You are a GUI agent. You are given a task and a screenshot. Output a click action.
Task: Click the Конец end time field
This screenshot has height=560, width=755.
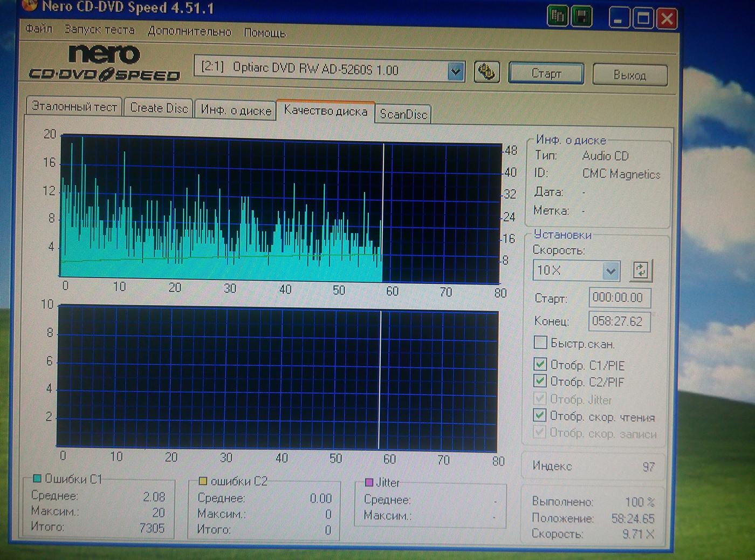pos(619,322)
